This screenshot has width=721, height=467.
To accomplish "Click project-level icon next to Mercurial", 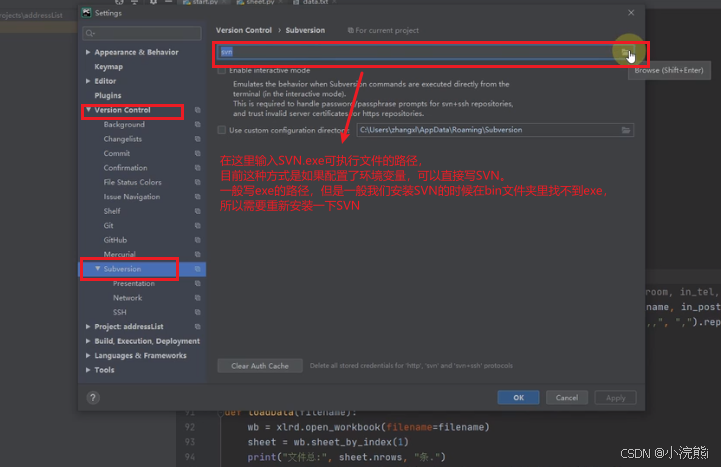I will coord(198,254).
